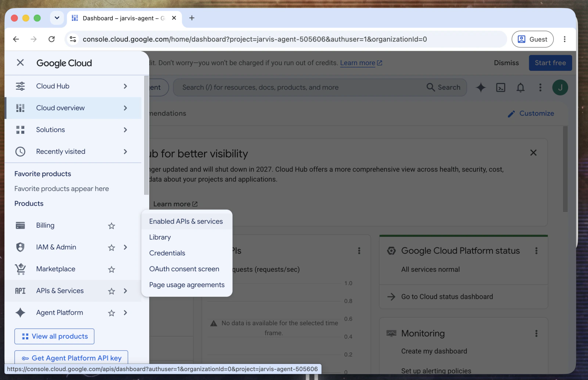Screen dimensions: 588x380
Task: Click the Search button in console
Action: (x=444, y=87)
